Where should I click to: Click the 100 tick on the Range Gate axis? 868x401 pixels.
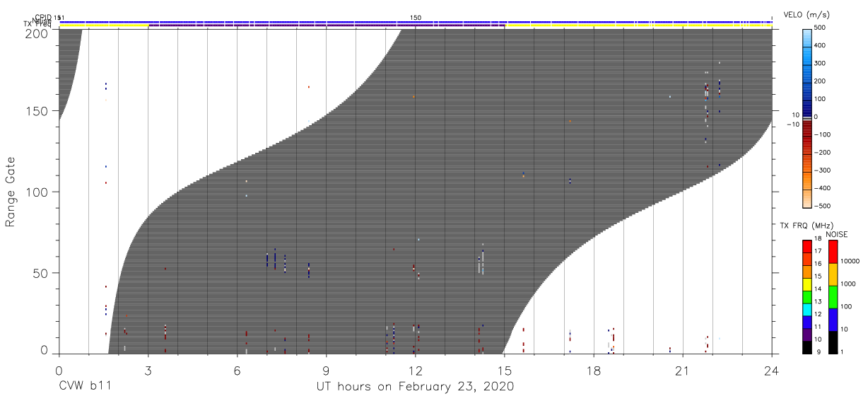click(35, 192)
